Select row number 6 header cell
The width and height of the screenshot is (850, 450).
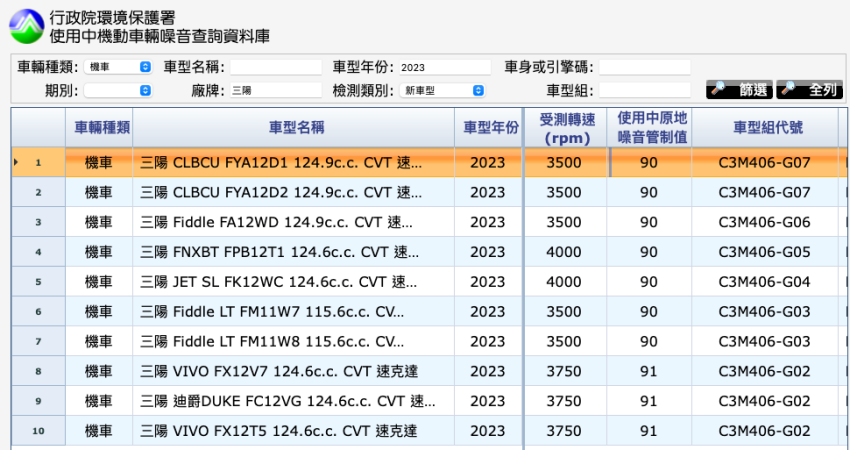(x=38, y=311)
